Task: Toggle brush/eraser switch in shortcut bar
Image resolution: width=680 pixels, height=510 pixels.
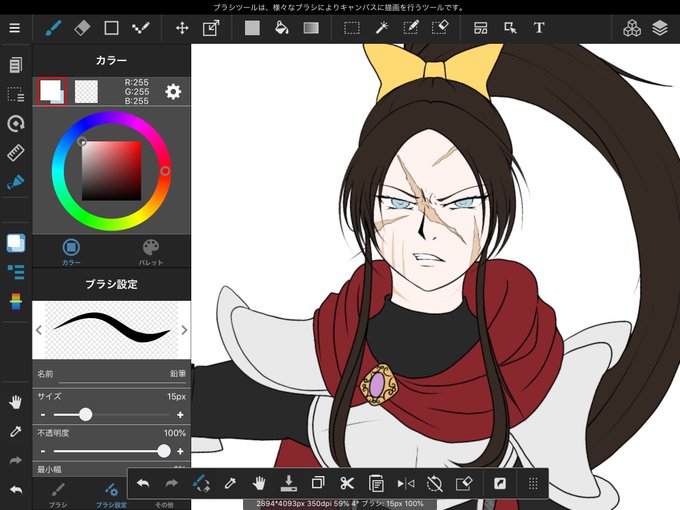Action: [201, 483]
